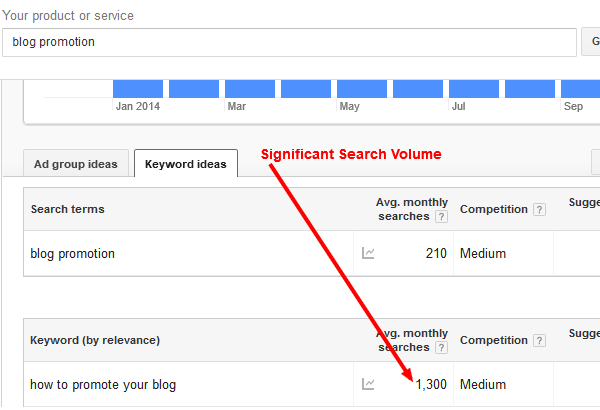This screenshot has height=410, width=600.
Task: Select the Jan 2014 bar in the chart
Action: point(138,88)
